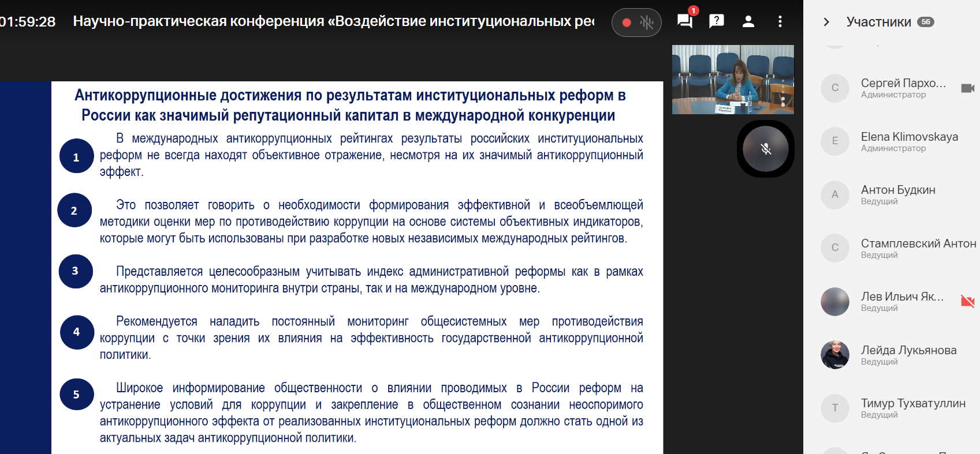
Task: Open the chat with one unread message
Action: pos(685,22)
